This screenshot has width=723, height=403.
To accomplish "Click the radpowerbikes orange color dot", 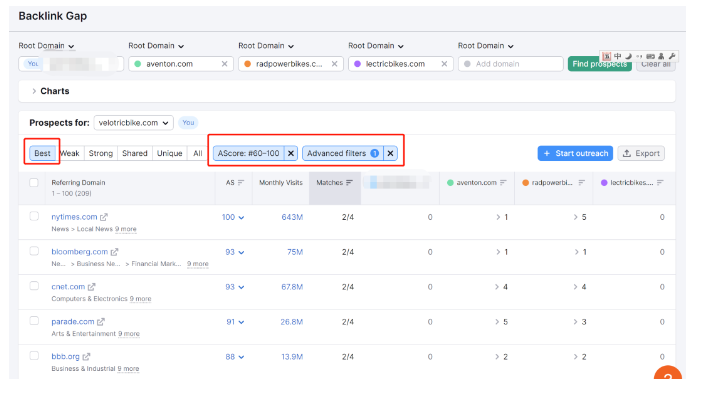I will pyautogui.click(x=248, y=64).
